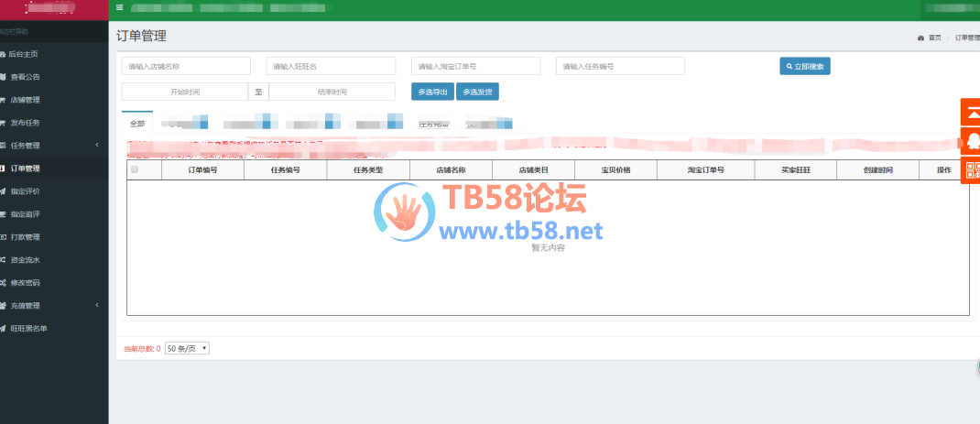The height and width of the screenshot is (424, 980).
Task: Click the 修改密码 change password icon in sidebar
Action: (4, 283)
